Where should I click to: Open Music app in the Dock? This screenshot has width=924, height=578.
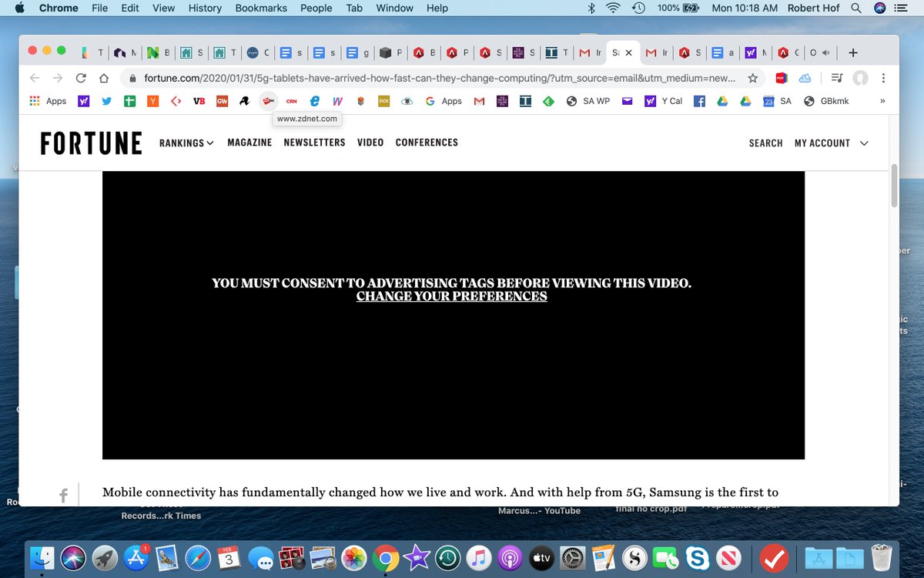pos(479,557)
